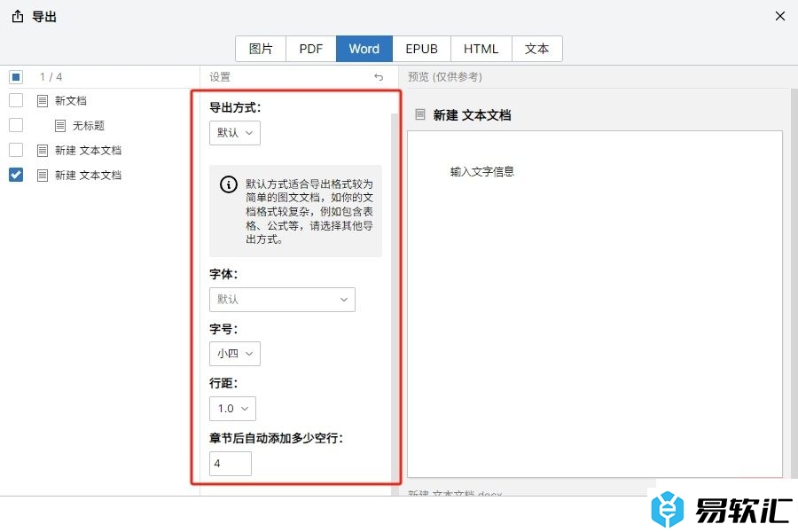Open the 字体 dropdown
This screenshot has width=798, height=532.
click(282, 300)
